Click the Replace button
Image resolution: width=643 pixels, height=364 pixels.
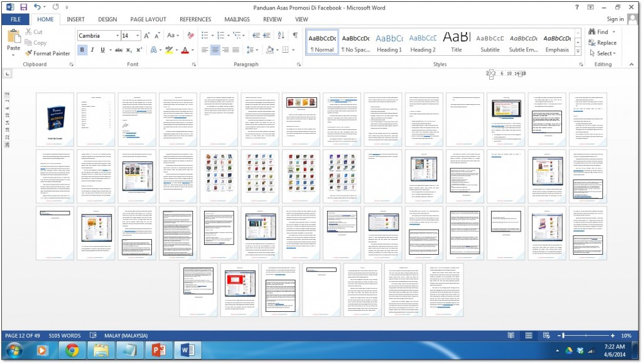(x=602, y=43)
